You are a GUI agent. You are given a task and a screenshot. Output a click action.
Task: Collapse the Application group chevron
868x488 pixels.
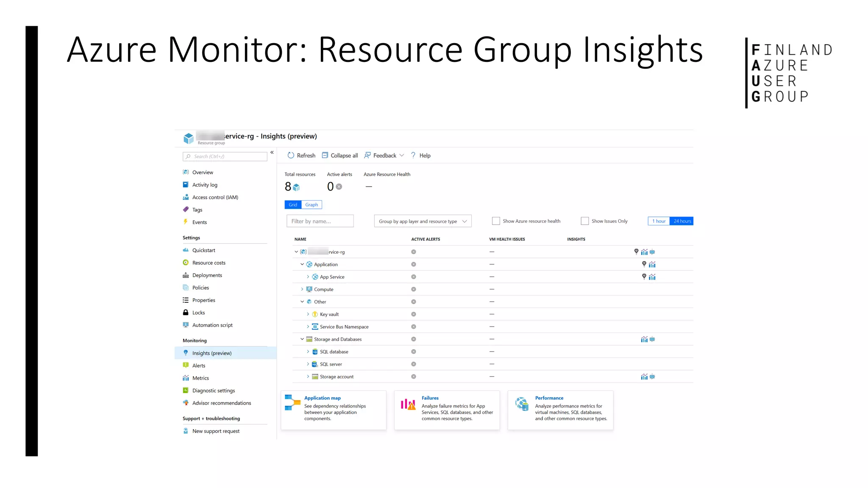pos(302,264)
